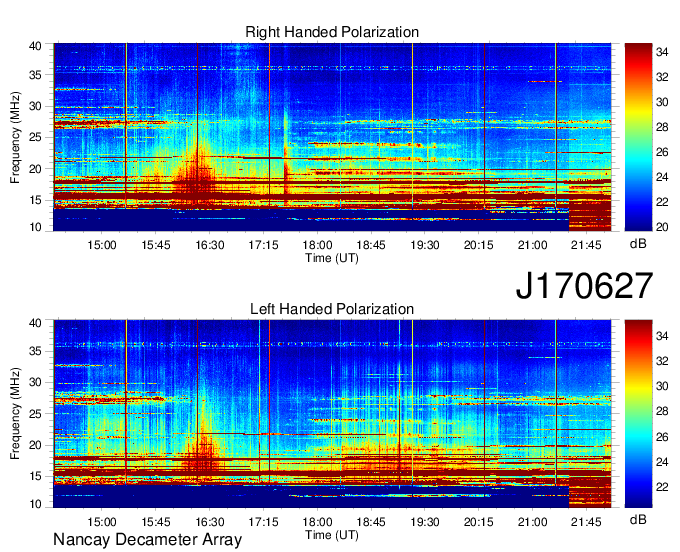
Task: Click 'Frequency (MHz)' axis label of Left Handed plot
Action: (x=15, y=414)
